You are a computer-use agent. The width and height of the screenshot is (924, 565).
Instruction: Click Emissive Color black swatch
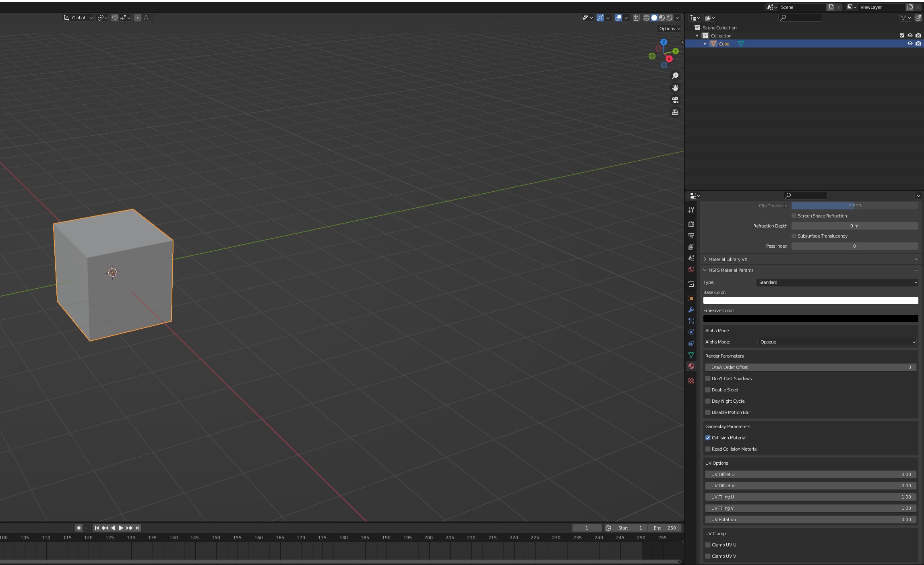810,319
